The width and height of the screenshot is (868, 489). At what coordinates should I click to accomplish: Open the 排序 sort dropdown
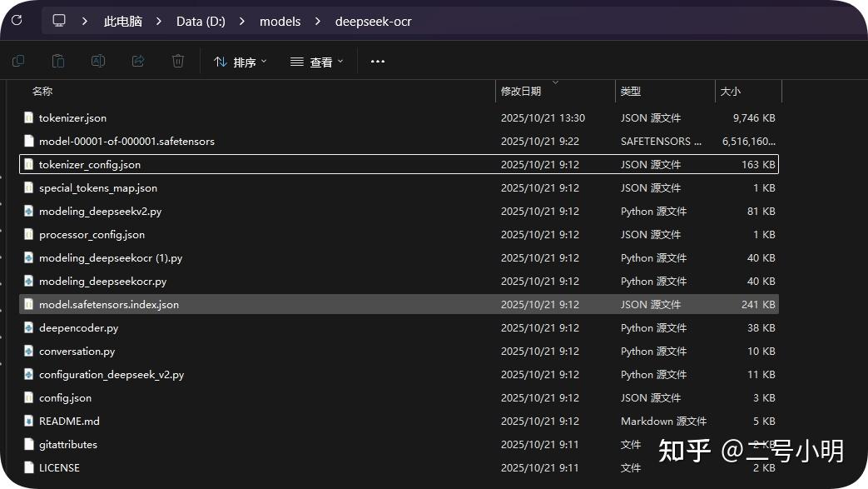(240, 61)
